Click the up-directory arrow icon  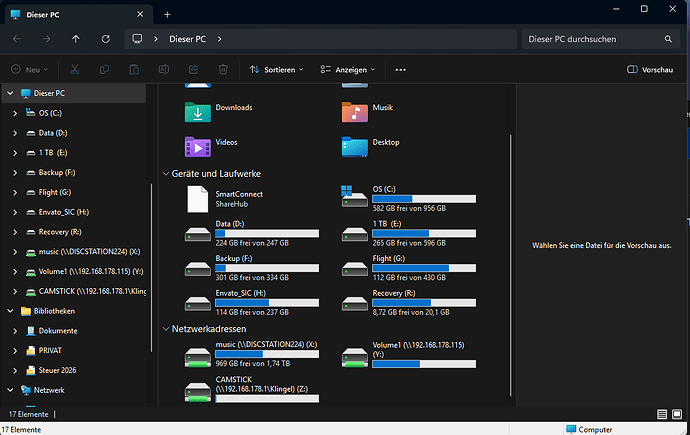(76, 39)
